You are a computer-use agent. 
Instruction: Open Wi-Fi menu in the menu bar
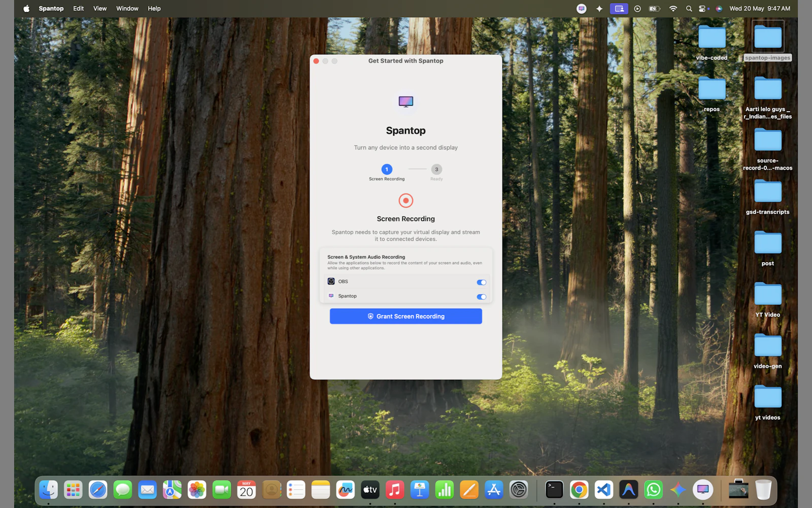click(673, 9)
